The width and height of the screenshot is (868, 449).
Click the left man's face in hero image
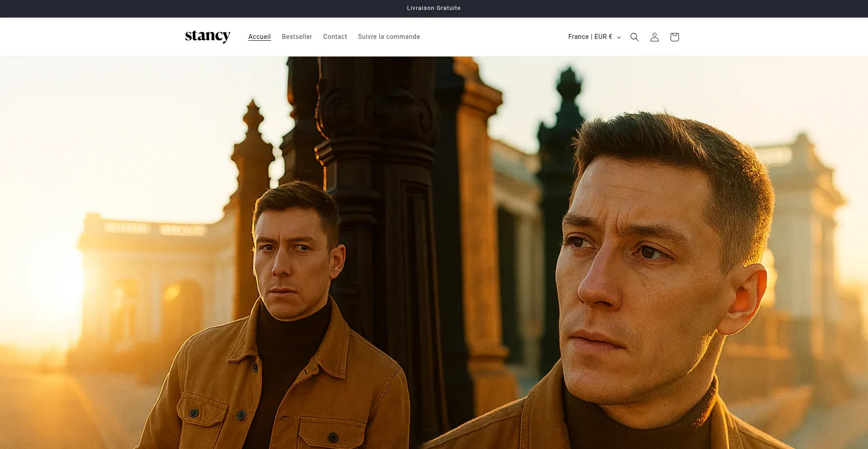tap(289, 262)
